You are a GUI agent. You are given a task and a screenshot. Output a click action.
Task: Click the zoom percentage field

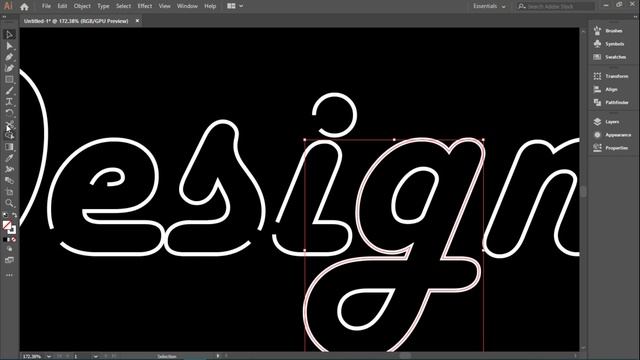pyautogui.click(x=32, y=356)
